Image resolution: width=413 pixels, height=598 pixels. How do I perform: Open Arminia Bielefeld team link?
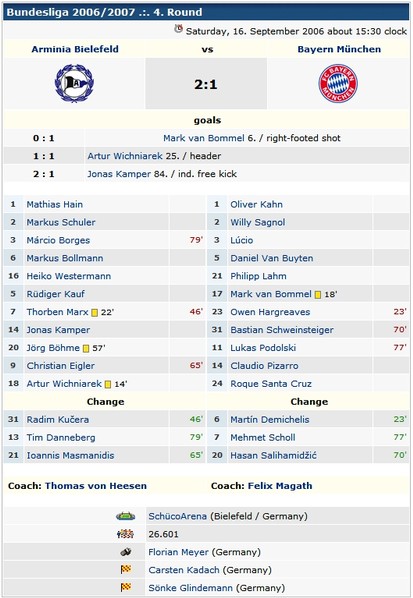[75, 49]
